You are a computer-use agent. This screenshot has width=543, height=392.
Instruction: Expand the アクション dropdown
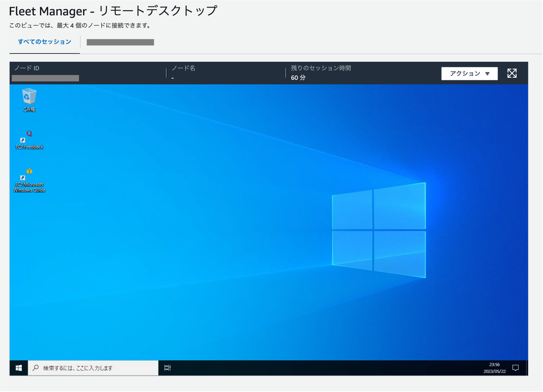tap(470, 73)
